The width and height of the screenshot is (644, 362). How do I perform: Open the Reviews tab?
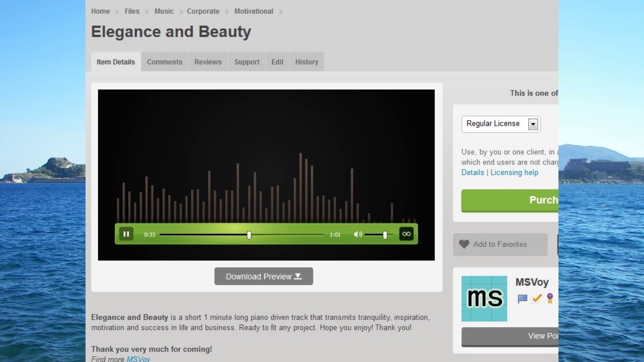pyautogui.click(x=208, y=62)
